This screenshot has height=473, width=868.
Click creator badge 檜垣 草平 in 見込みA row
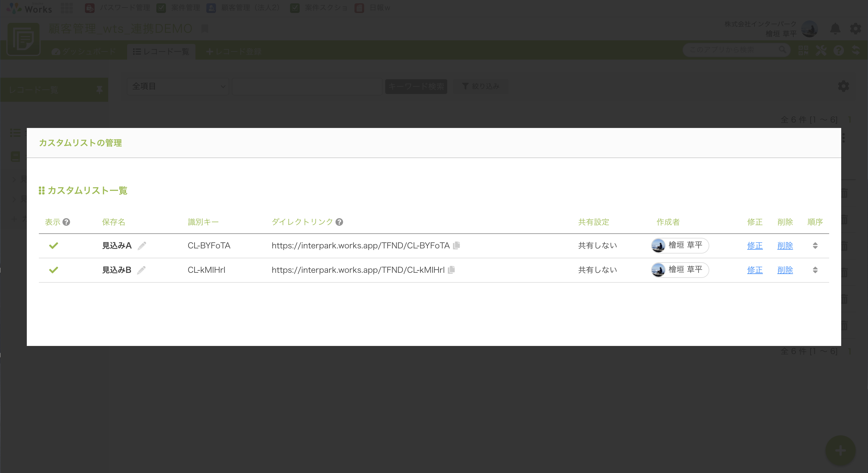coord(680,245)
